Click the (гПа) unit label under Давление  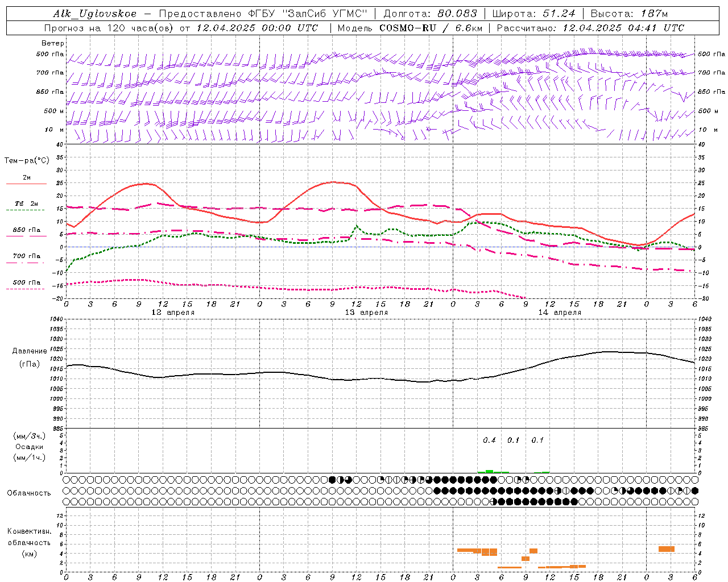click(x=30, y=364)
